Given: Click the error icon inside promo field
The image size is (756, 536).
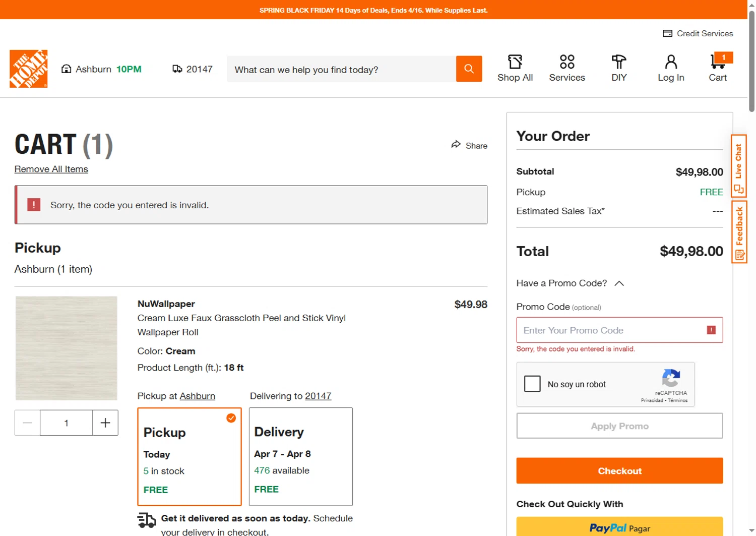Looking at the screenshot, I should (711, 330).
